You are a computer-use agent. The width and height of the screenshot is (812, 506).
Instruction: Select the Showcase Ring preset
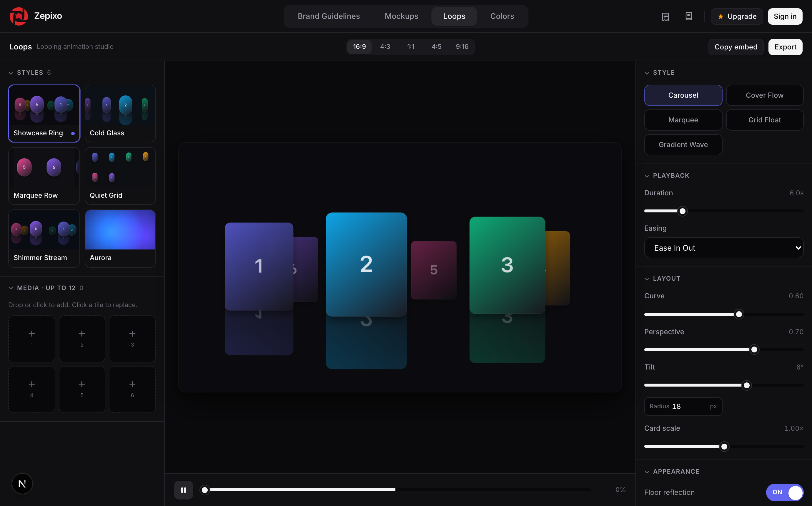pos(44,114)
